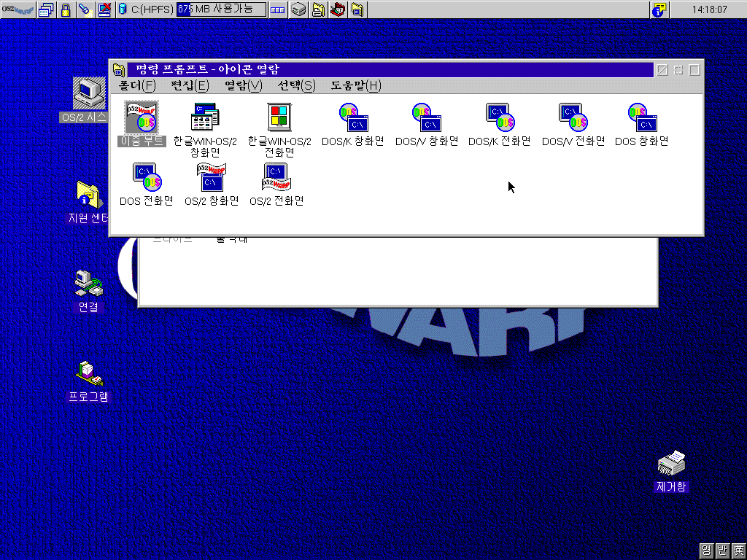Open the command prompts folder tray icon
The height and width of the screenshot is (560, 747).
[x=357, y=9]
